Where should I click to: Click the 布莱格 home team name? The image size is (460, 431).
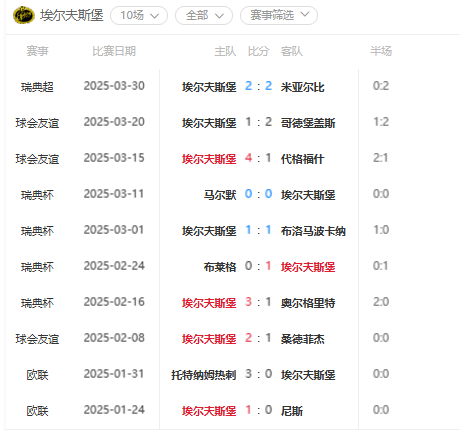220,267
